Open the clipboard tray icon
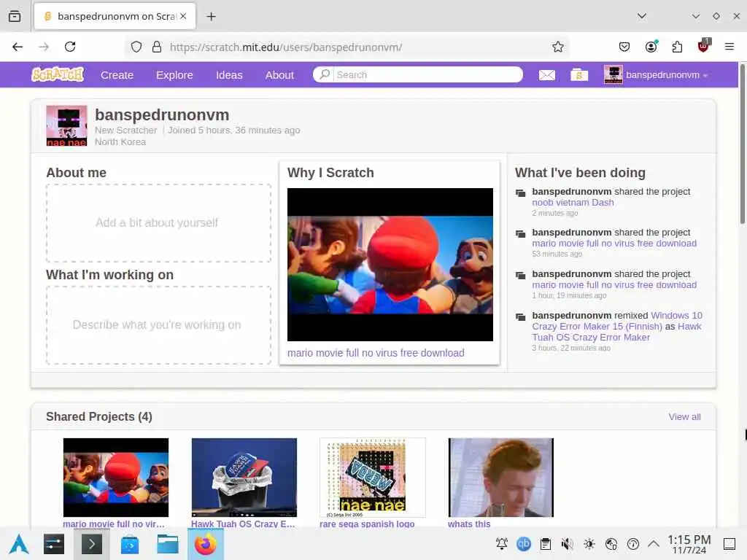The image size is (747, 560). pyautogui.click(x=546, y=544)
